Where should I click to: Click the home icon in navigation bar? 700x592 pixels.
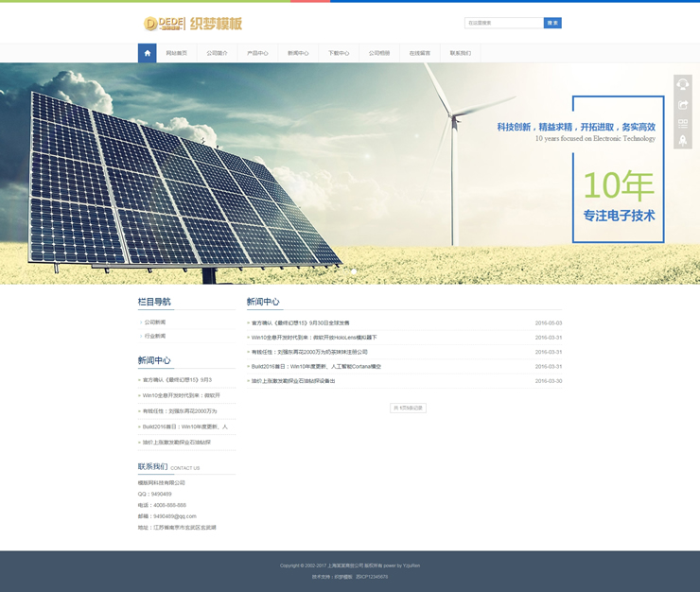click(147, 53)
